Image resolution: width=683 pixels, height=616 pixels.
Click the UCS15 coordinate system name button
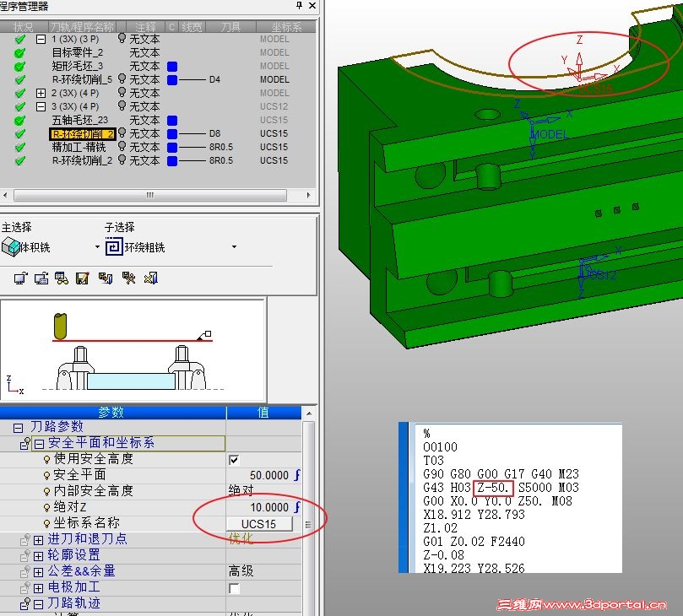point(258,524)
